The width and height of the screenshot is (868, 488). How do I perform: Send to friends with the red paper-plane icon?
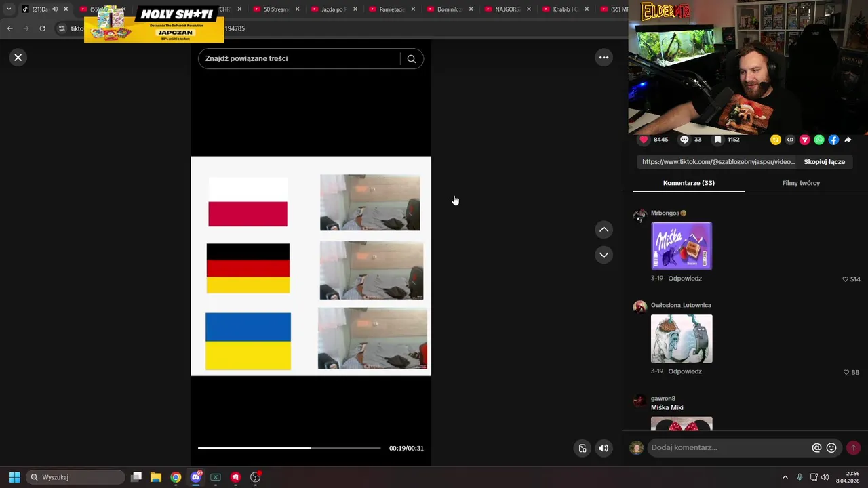804,140
